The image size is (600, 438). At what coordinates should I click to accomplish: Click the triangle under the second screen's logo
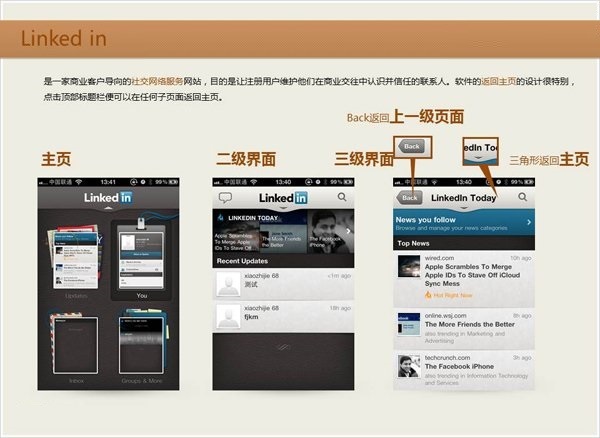pos(283,208)
